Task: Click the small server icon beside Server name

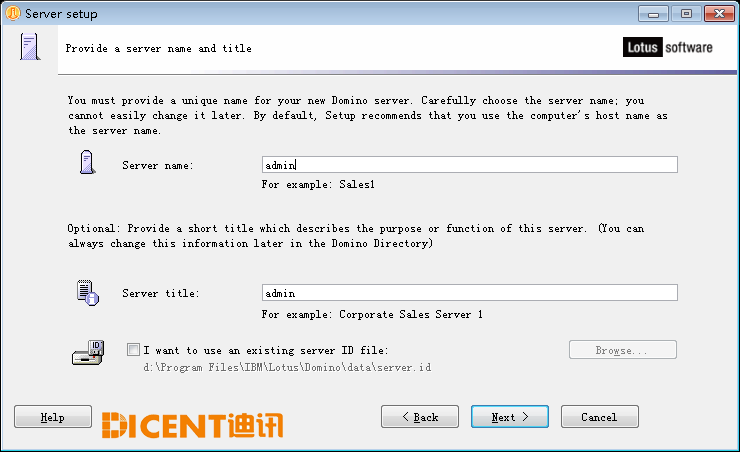Action: pos(87,162)
